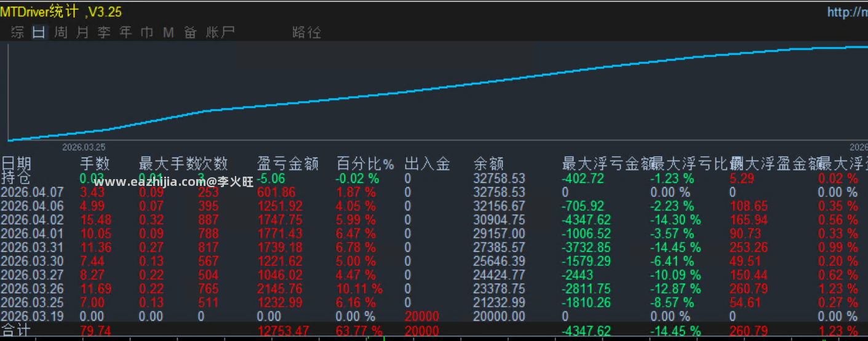This screenshot has width=868, height=341.
Task: Click the balance value 30904.75
Action: pos(500,220)
